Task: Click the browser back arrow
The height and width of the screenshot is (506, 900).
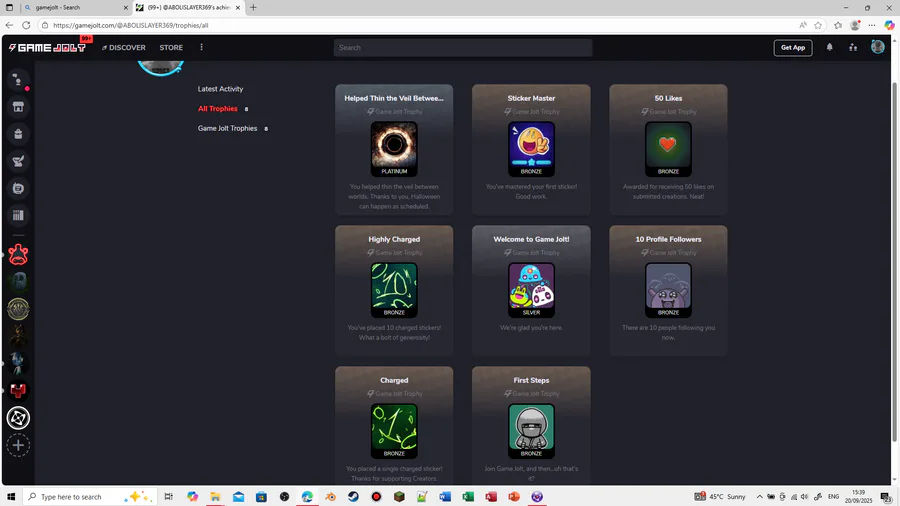Action: 9,25
